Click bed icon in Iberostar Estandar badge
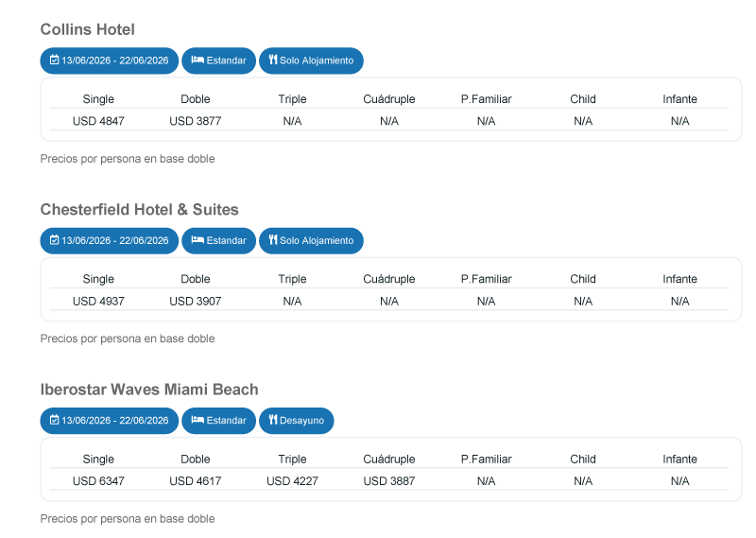 198,421
